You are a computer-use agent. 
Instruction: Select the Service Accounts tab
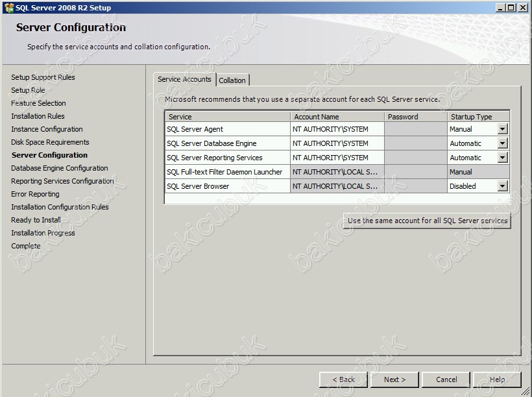184,79
